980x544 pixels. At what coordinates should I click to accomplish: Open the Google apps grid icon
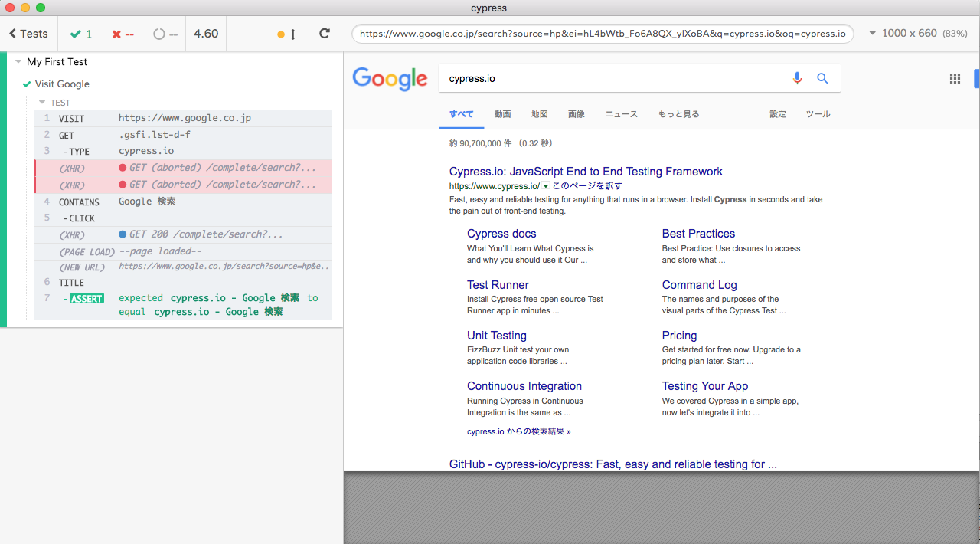click(955, 78)
